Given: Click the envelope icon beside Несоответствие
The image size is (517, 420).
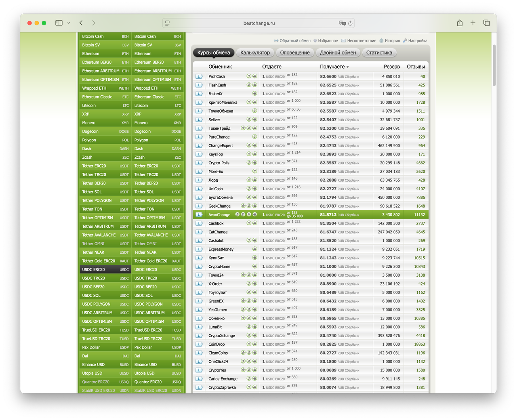Looking at the screenshot, I should click(x=343, y=41).
